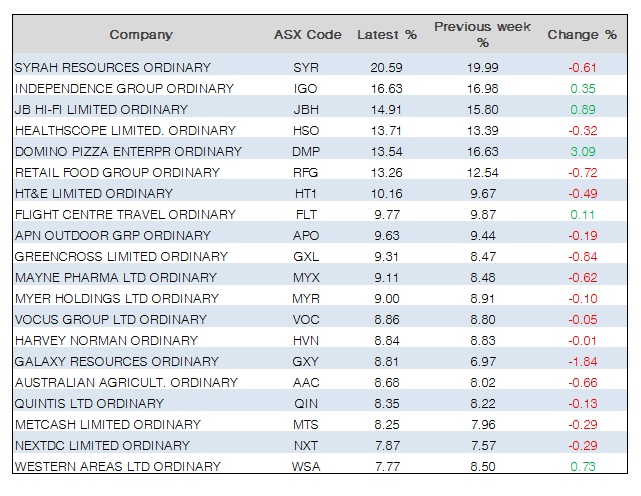Select the JBH ticker code cell
641x496 pixels.
pyautogui.click(x=306, y=109)
